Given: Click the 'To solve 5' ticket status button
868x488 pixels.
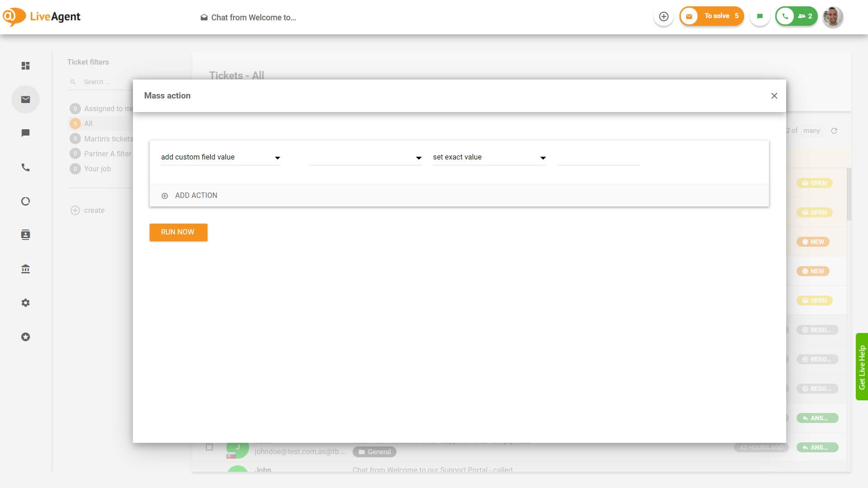Looking at the screenshot, I should pyautogui.click(x=712, y=16).
